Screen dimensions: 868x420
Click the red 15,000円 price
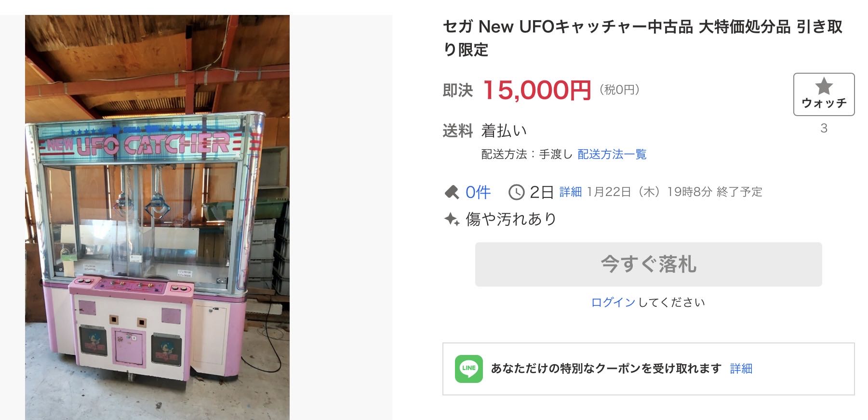[536, 90]
